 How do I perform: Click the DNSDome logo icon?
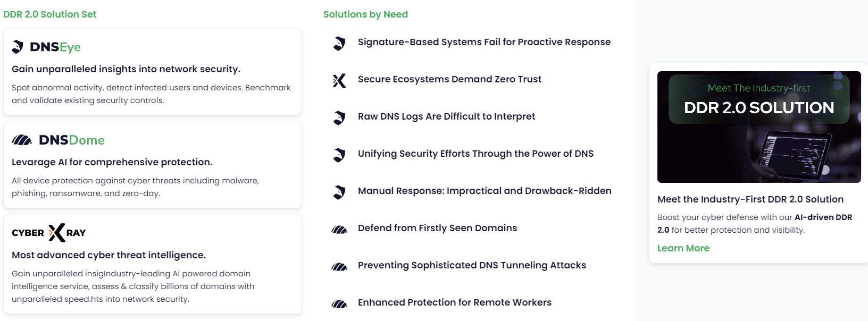click(x=22, y=140)
